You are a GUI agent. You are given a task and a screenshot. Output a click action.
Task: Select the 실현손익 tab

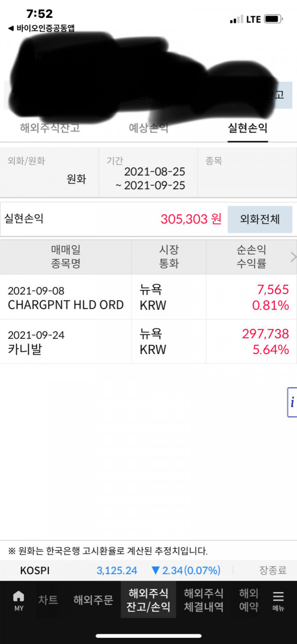[x=247, y=128]
